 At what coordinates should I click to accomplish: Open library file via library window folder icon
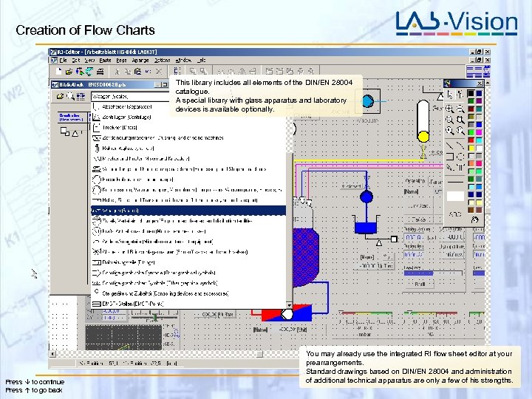[60, 96]
